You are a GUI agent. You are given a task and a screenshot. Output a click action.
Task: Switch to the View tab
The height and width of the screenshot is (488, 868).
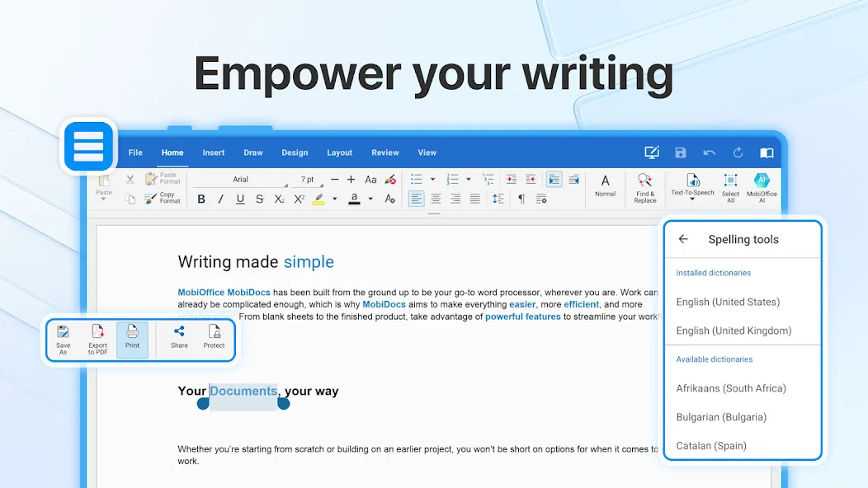point(427,152)
